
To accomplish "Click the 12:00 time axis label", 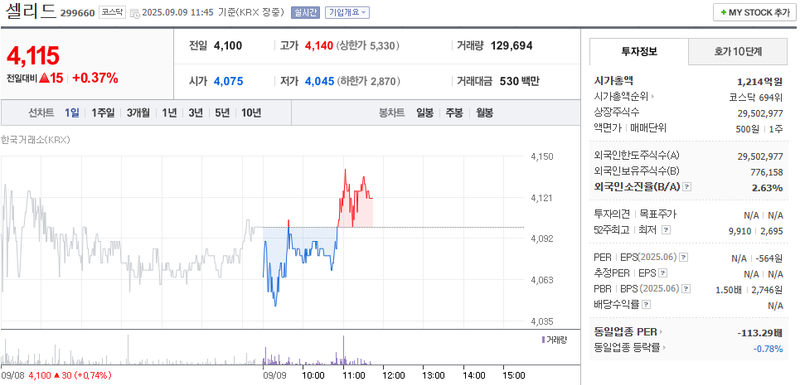I will pyautogui.click(x=394, y=375).
